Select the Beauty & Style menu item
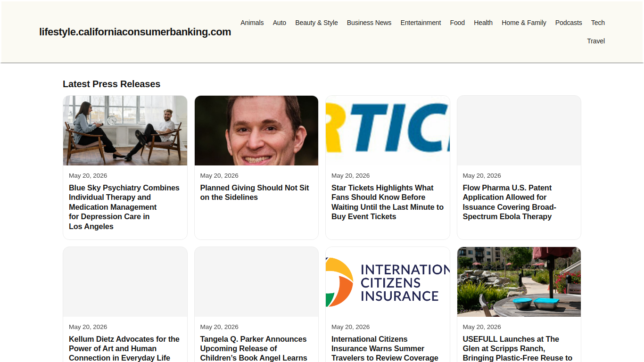Screen dimensions: 644x362 coord(316,23)
